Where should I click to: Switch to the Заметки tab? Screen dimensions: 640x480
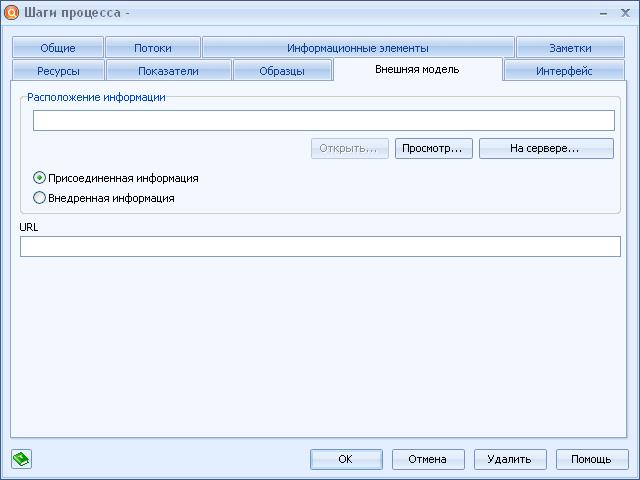[570, 47]
